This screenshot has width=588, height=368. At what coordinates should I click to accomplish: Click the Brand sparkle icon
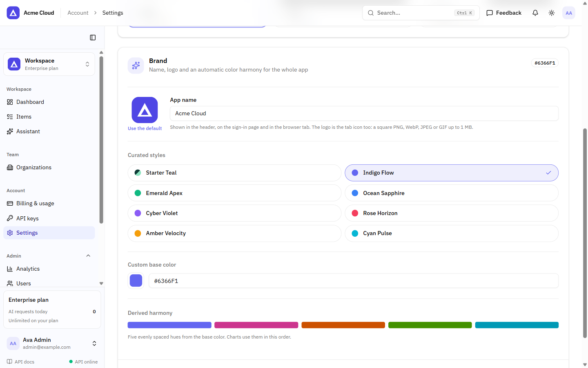(136, 65)
